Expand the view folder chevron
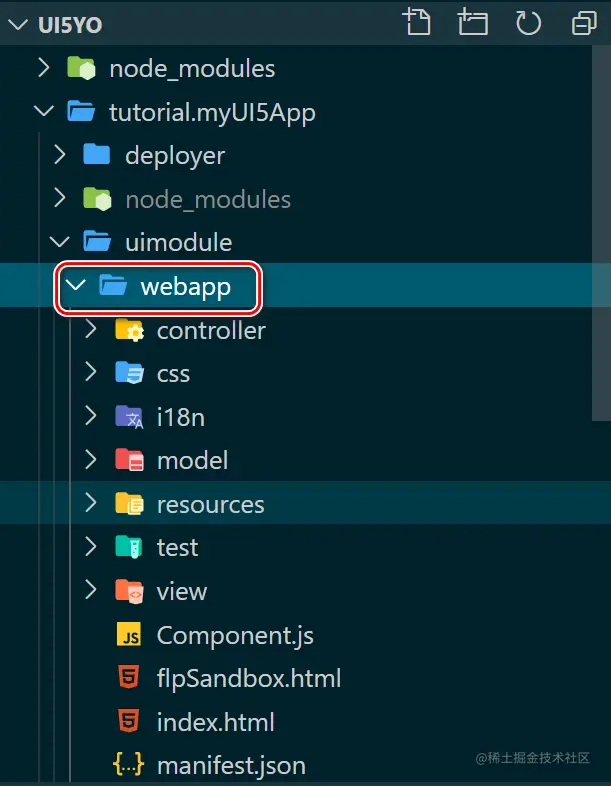 (91, 591)
